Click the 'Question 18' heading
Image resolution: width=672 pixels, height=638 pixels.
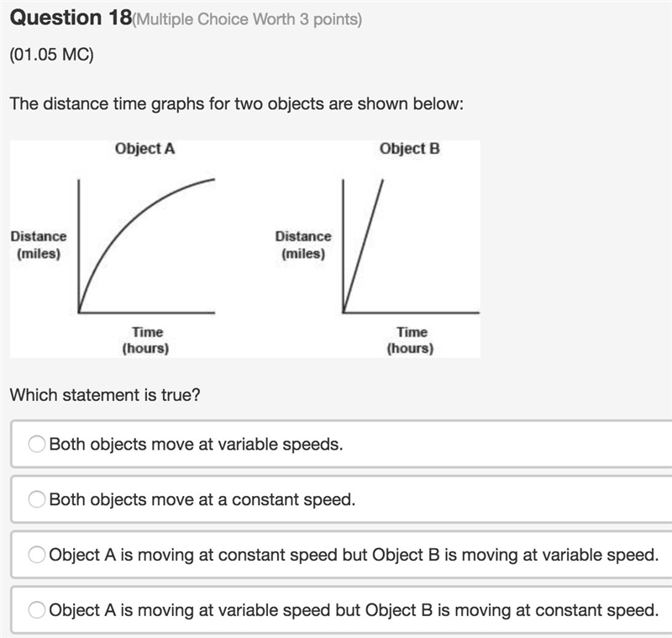coord(71,18)
